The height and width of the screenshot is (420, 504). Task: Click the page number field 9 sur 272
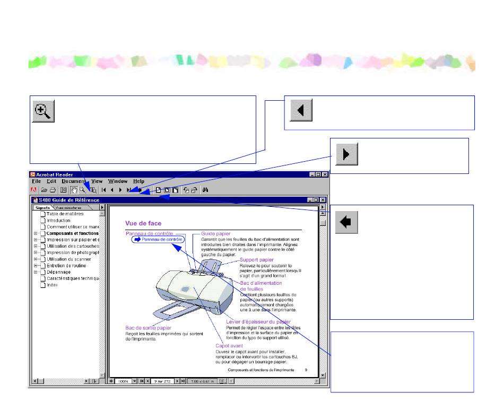162,381
